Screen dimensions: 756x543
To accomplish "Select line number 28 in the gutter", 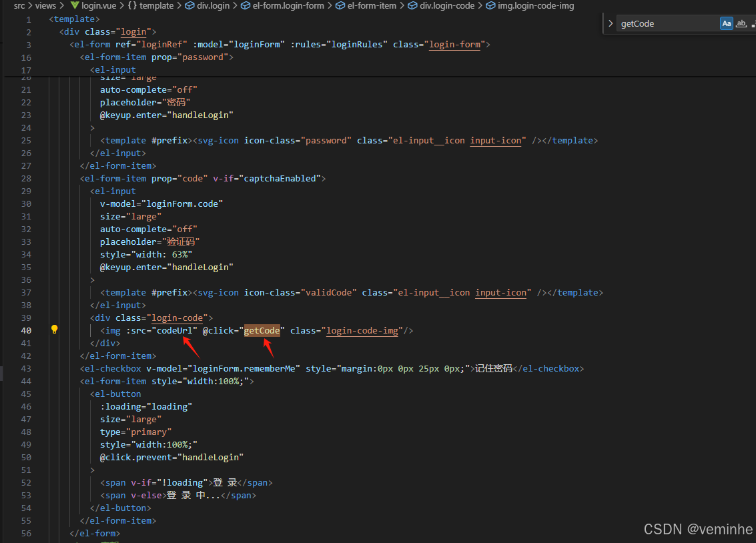I will pos(26,179).
